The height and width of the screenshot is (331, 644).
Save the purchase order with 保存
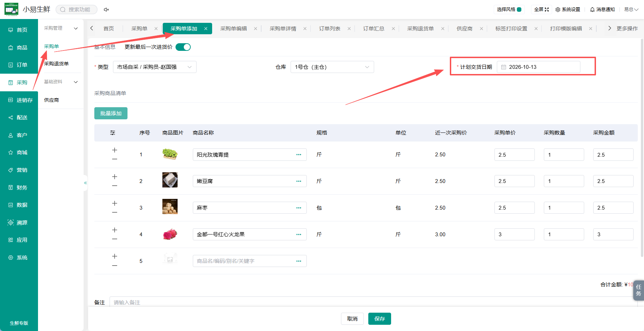click(x=380, y=319)
